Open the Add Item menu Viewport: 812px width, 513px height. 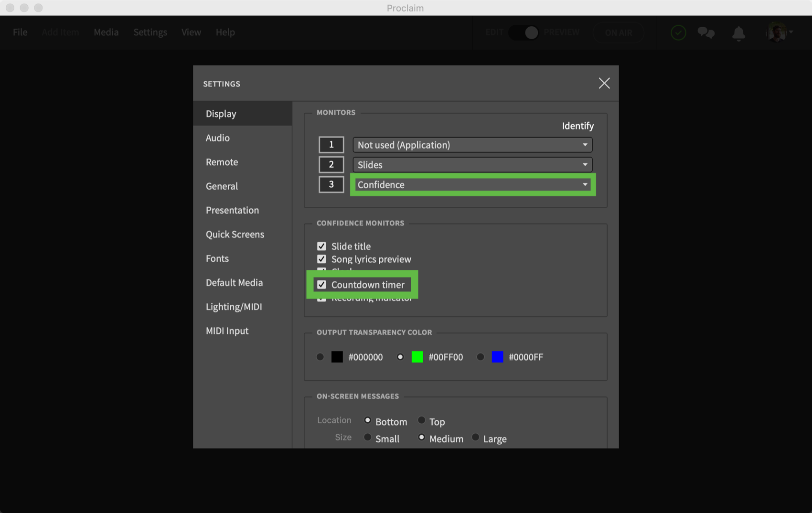pos(60,32)
